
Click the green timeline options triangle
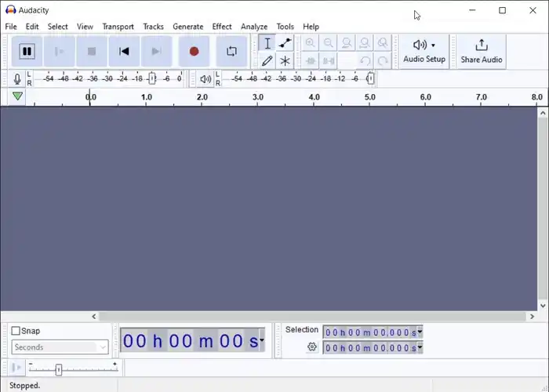coord(17,96)
